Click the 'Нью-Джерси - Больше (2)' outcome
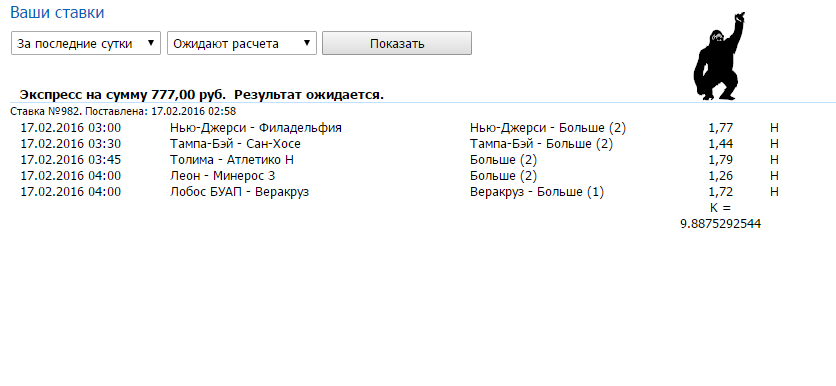This screenshot has width=836, height=386. point(548,128)
